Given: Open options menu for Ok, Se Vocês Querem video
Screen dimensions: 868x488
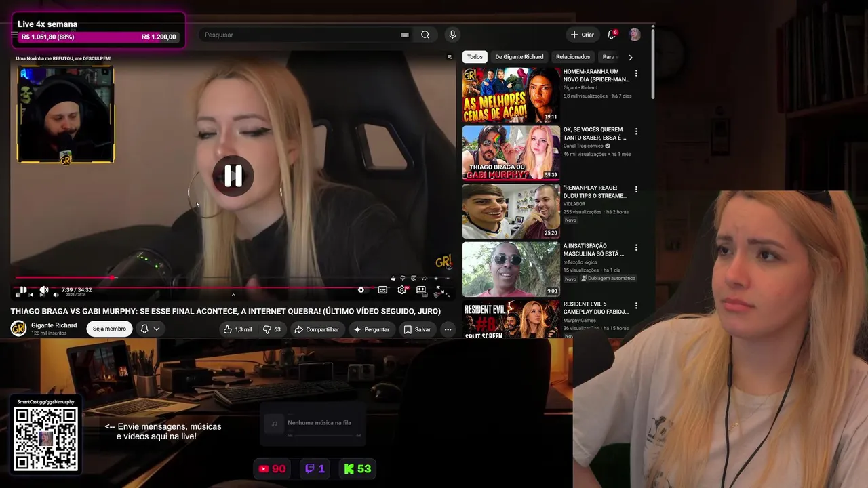Looking at the screenshot, I should [636, 131].
